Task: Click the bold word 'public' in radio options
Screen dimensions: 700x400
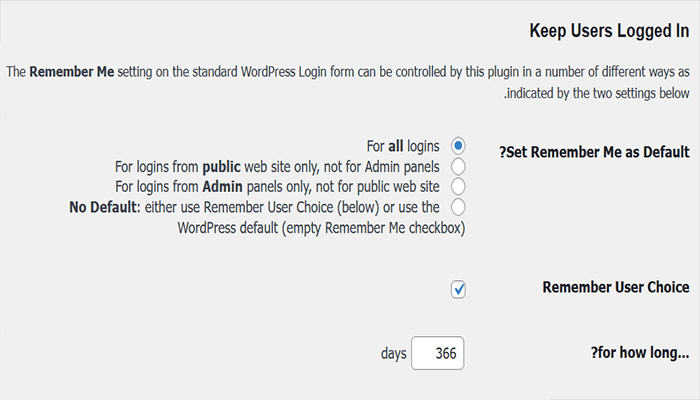Action: click(230, 166)
